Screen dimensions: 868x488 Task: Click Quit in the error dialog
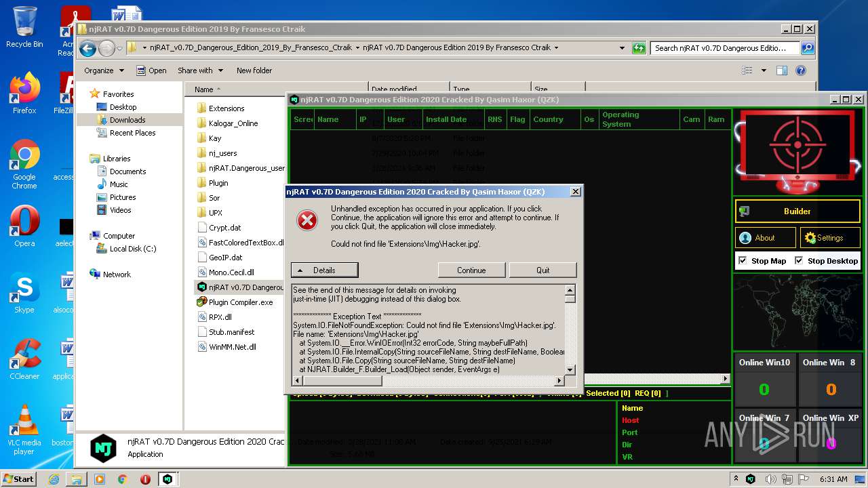point(542,270)
